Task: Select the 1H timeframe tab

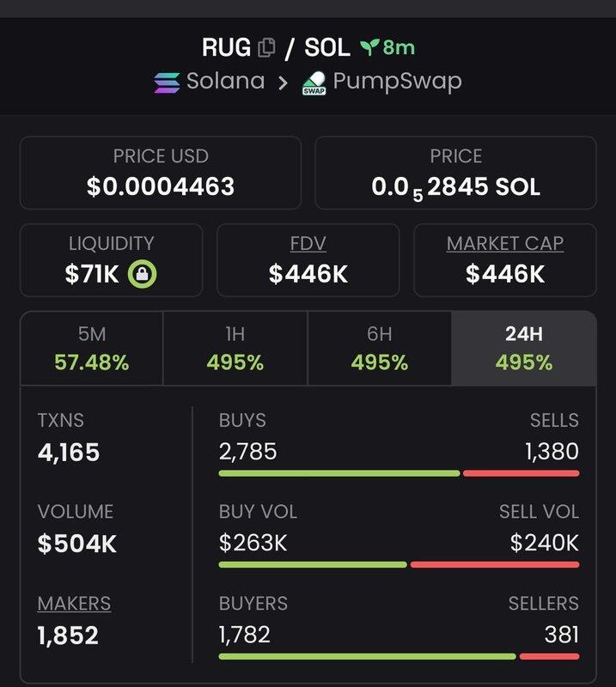Action: (x=235, y=349)
